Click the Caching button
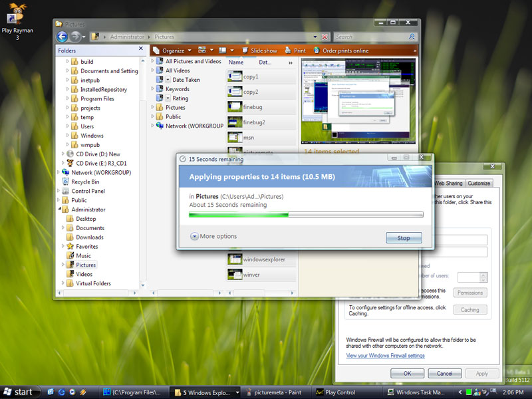 (470, 310)
